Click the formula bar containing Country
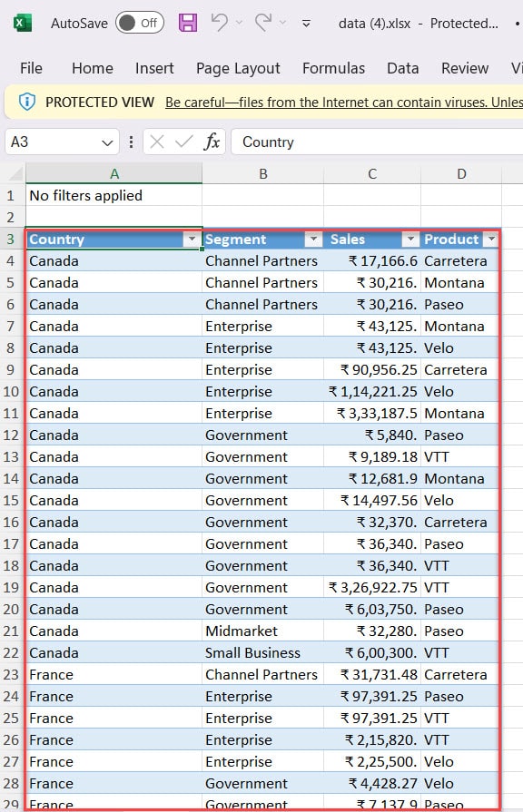The width and height of the screenshot is (523, 812). (376, 142)
